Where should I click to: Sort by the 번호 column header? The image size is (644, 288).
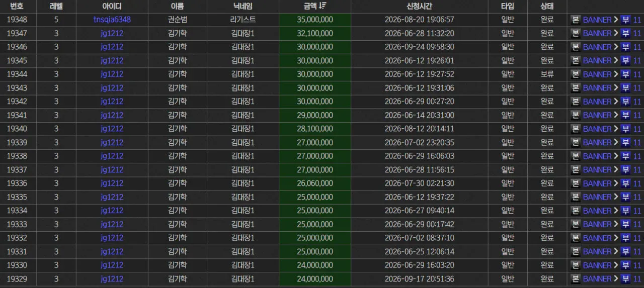pyautogui.click(x=17, y=6)
